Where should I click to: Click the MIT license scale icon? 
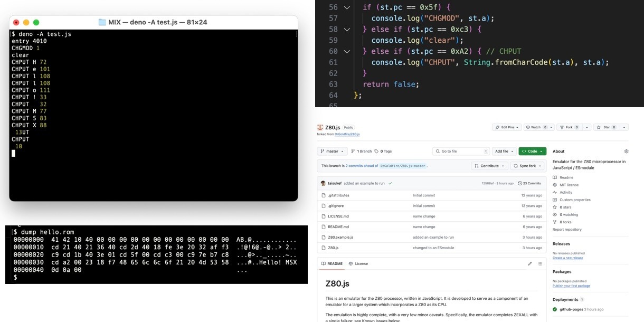pyautogui.click(x=555, y=185)
